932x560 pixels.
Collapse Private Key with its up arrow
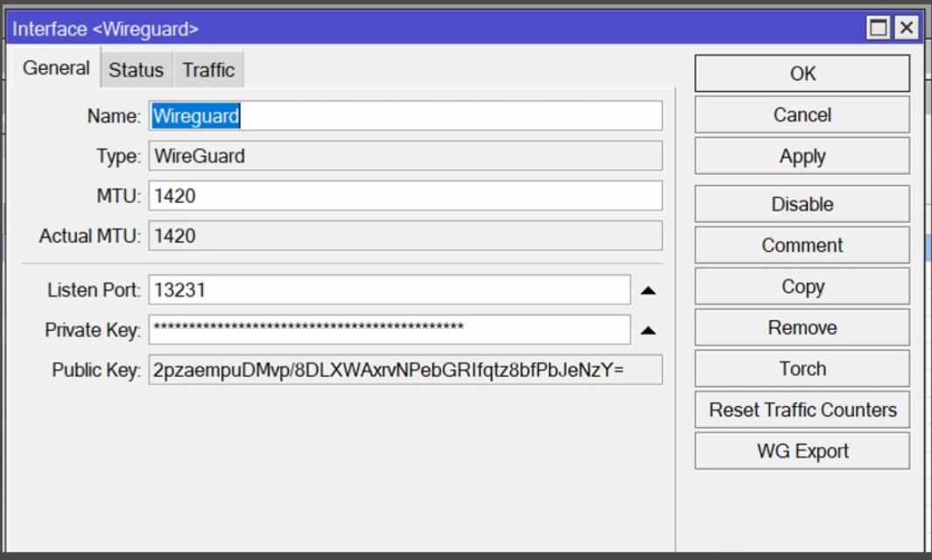[x=648, y=330]
